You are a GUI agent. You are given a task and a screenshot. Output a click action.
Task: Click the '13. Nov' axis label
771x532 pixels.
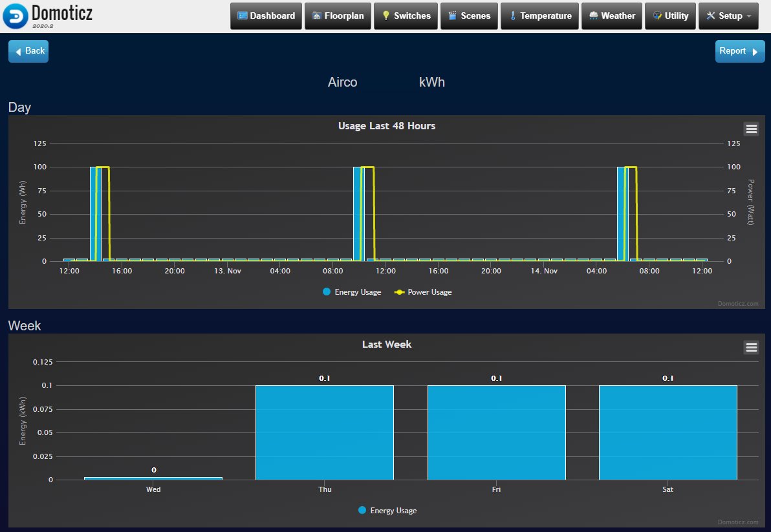(x=228, y=271)
